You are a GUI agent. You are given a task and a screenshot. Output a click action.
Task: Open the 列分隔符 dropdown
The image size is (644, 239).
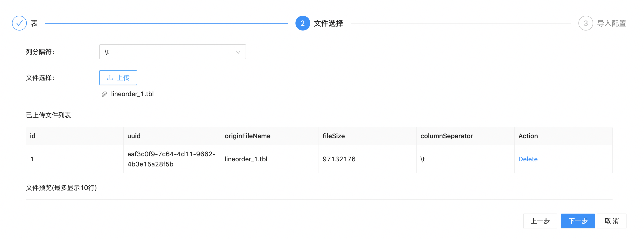tap(172, 52)
